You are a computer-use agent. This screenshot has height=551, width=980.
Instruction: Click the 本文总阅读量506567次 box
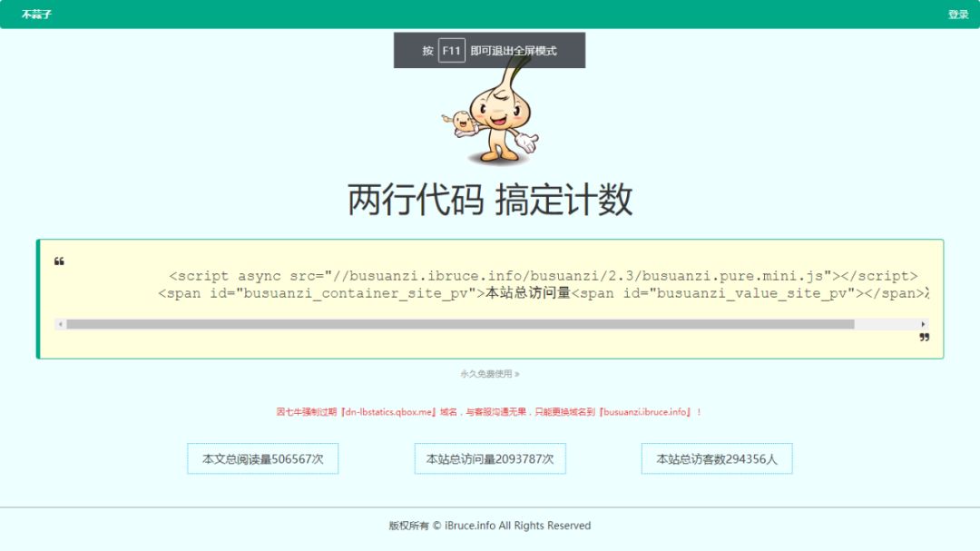pos(262,459)
